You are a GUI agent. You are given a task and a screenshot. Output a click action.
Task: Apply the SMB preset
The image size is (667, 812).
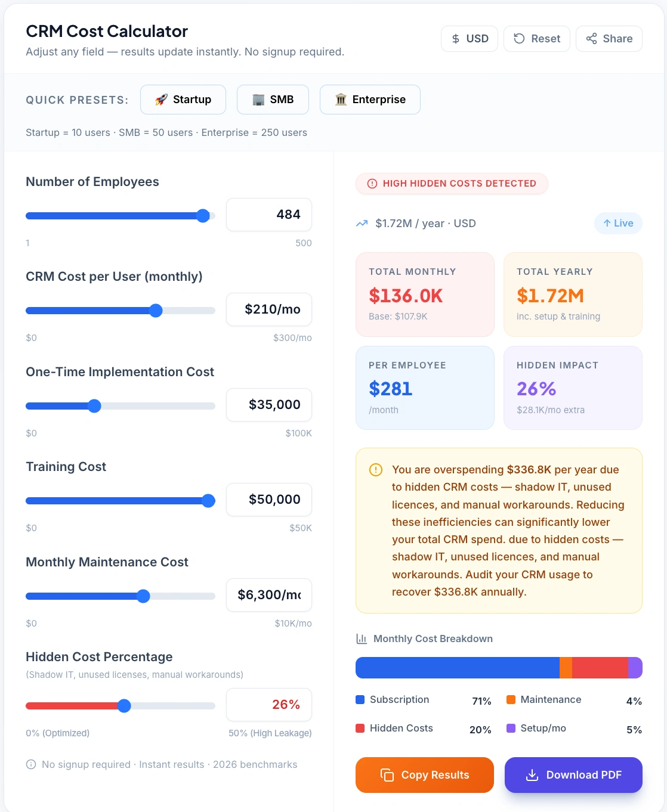pos(273,99)
